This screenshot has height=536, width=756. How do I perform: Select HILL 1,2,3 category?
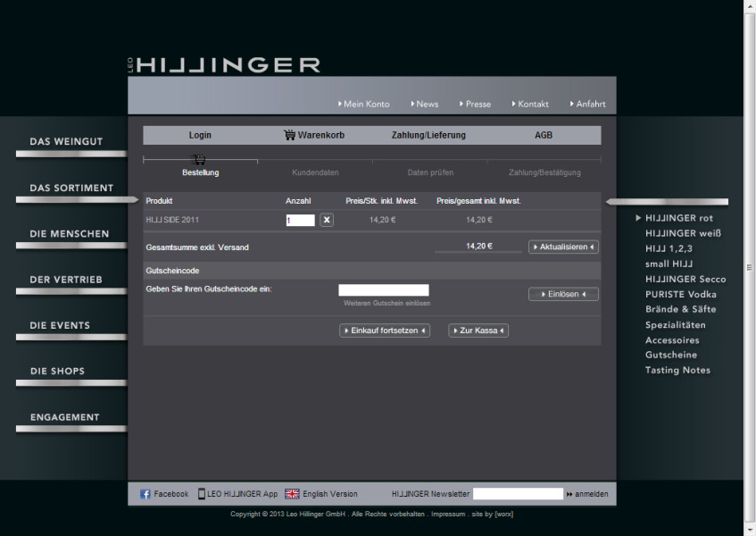click(x=669, y=249)
